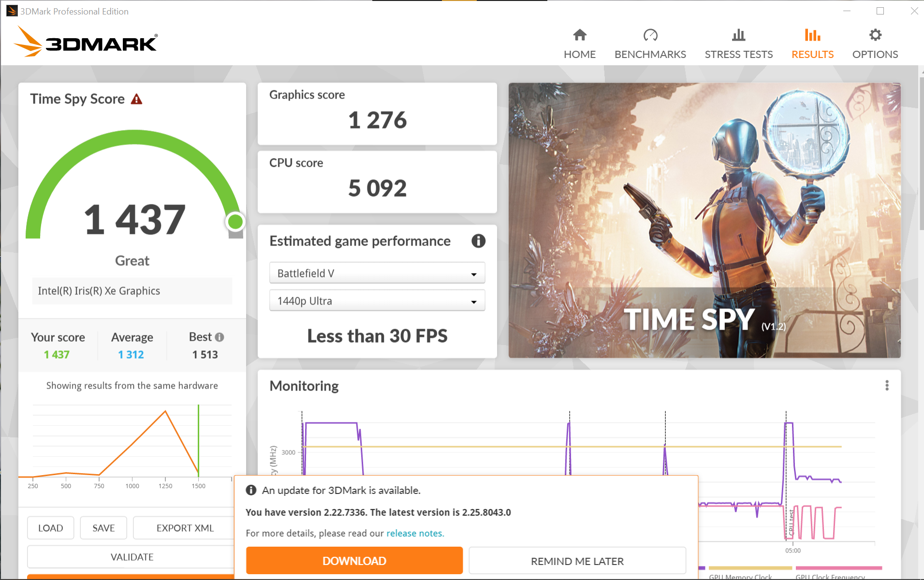Click the Best score 1 513
Image resolution: width=924 pixels, height=580 pixels.
point(205,354)
